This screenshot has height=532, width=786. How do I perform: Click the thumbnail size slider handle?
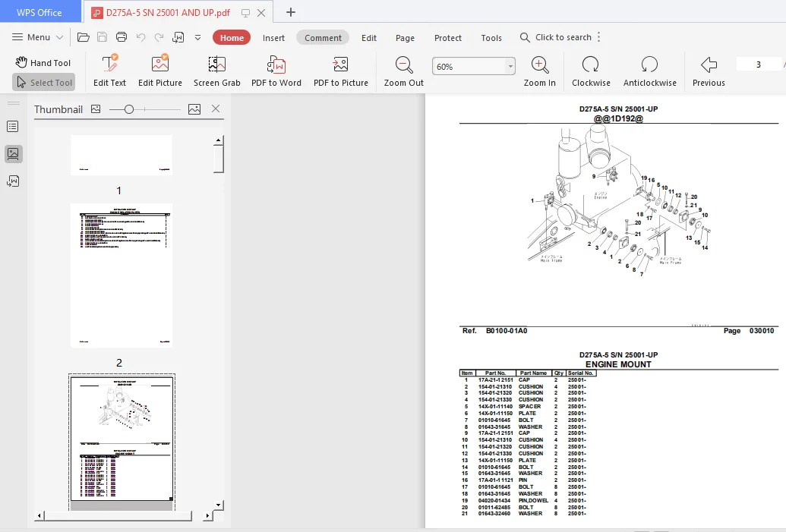coord(129,109)
